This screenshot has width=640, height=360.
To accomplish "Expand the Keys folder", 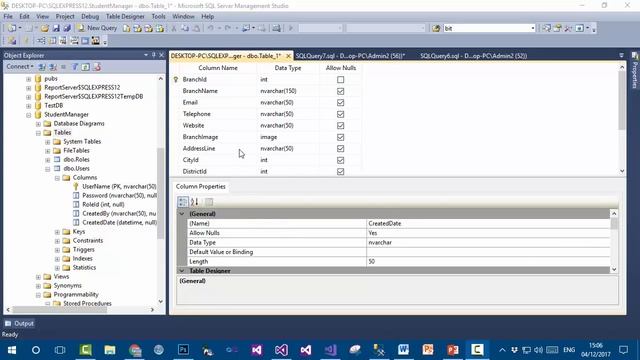I will [57, 232].
